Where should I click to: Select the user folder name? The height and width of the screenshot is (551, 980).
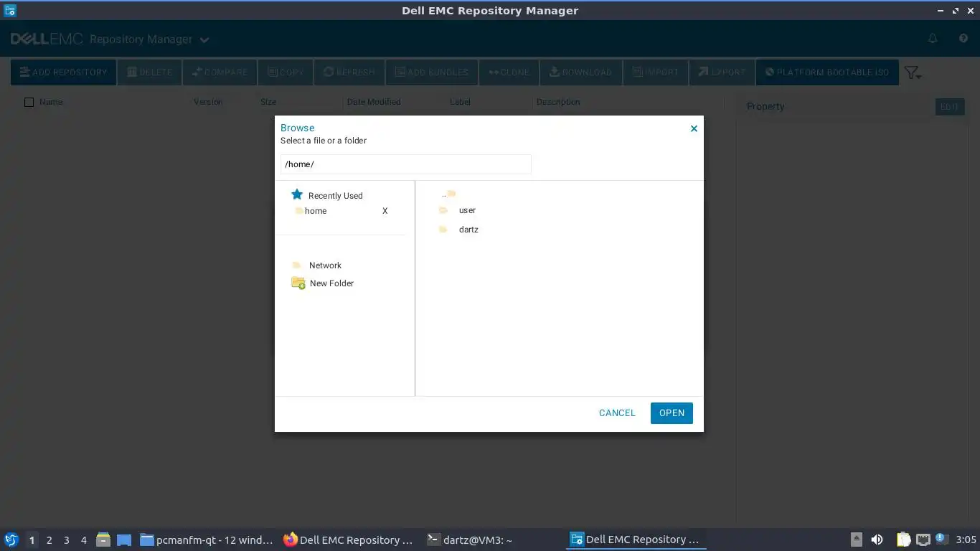click(x=467, y=210)
